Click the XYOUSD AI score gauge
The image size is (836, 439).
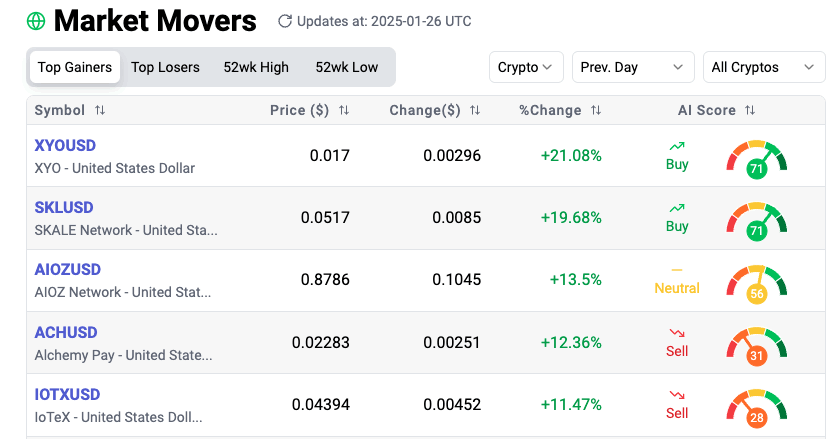(x=757, y=158)
